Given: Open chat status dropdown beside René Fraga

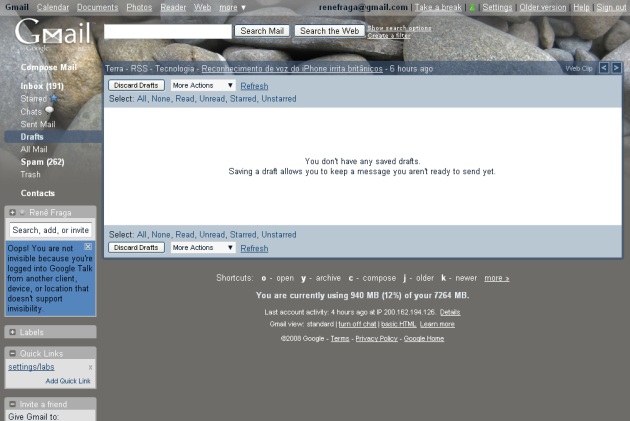Looking at the screenshot, I should click(22, 212).
